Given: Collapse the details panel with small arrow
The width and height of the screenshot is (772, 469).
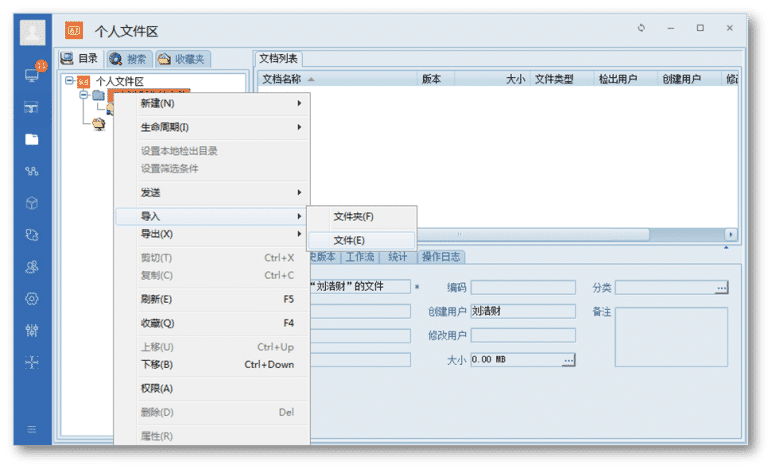Looking at the screenshot, I should pos(726,248).
